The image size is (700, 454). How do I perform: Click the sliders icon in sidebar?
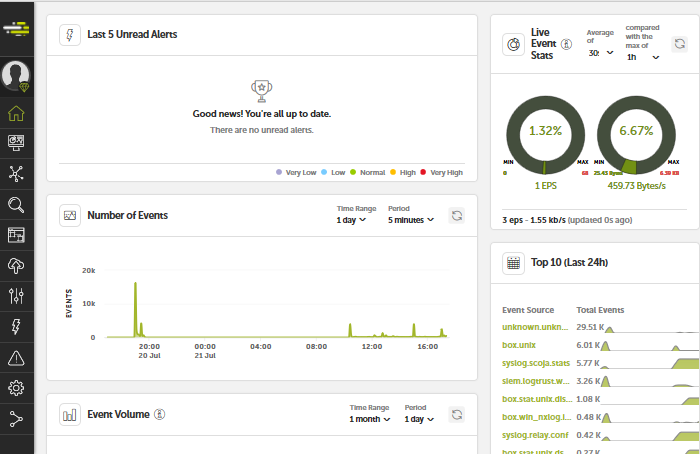click(16, 295)
